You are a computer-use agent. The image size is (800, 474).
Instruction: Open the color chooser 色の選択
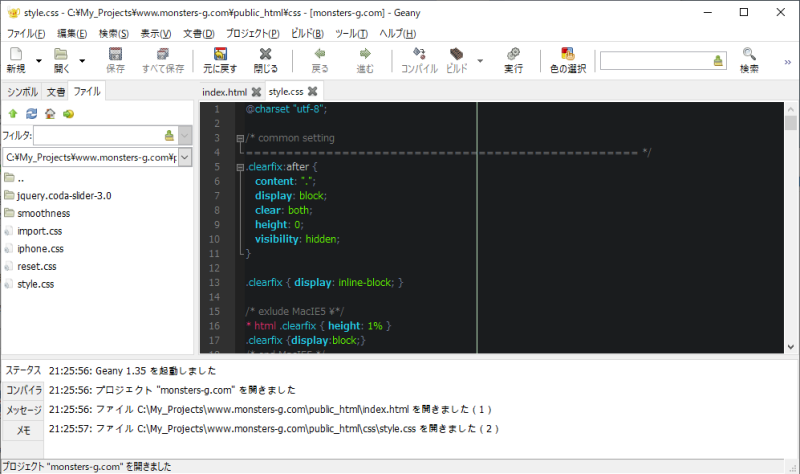pyautogui.click(x=568, y=60)
